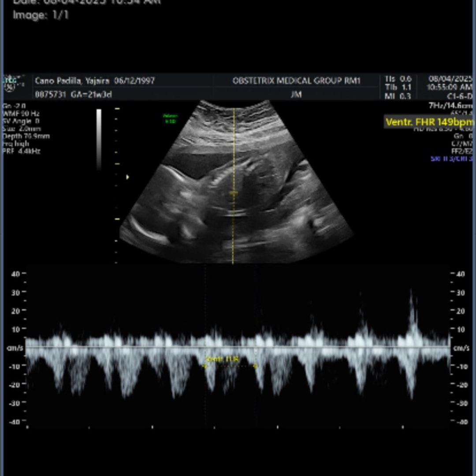Click the left FHR caliper marker

coord(205,365)
